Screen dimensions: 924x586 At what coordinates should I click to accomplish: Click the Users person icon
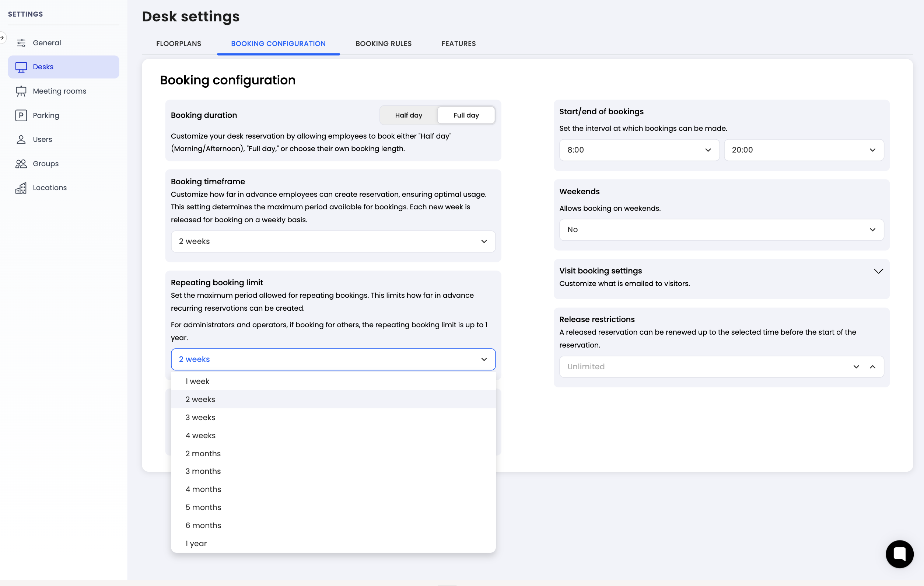click(21, 139)
